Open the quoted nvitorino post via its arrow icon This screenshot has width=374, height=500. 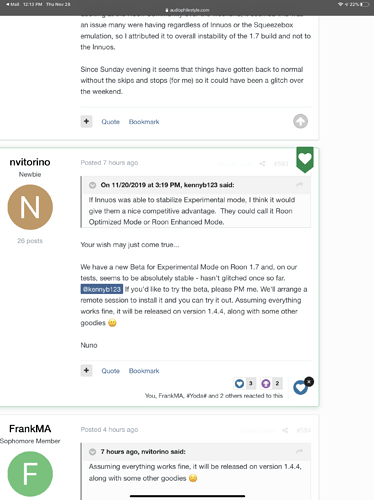pyautogui.click(x=299, y=451)
